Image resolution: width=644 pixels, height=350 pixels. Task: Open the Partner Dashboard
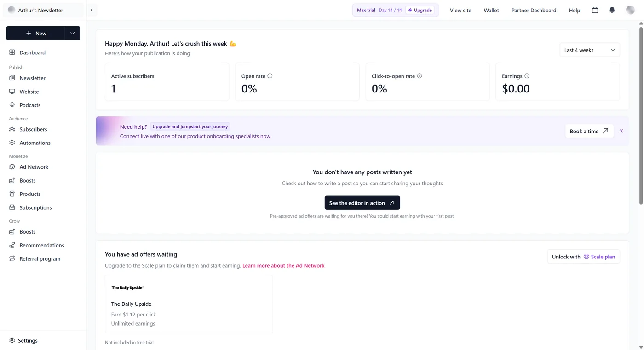(x=534, y=10)
